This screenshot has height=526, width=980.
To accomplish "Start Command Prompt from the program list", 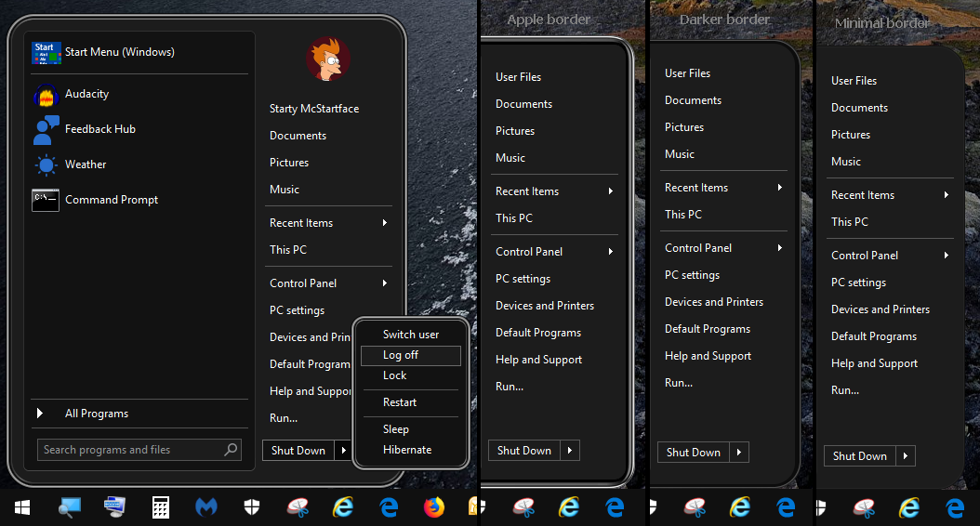I will click(x=111, y=200).
